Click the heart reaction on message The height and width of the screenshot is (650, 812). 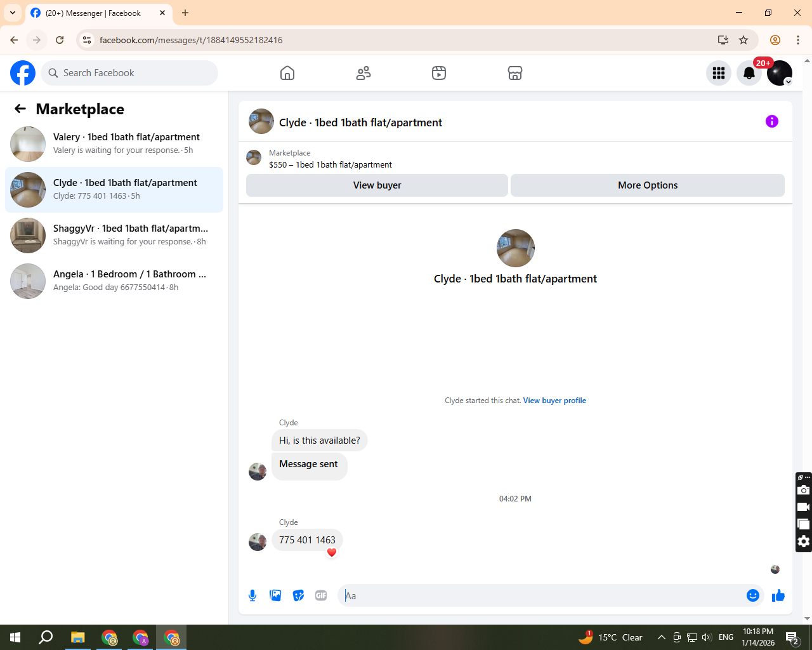(332, 552)
